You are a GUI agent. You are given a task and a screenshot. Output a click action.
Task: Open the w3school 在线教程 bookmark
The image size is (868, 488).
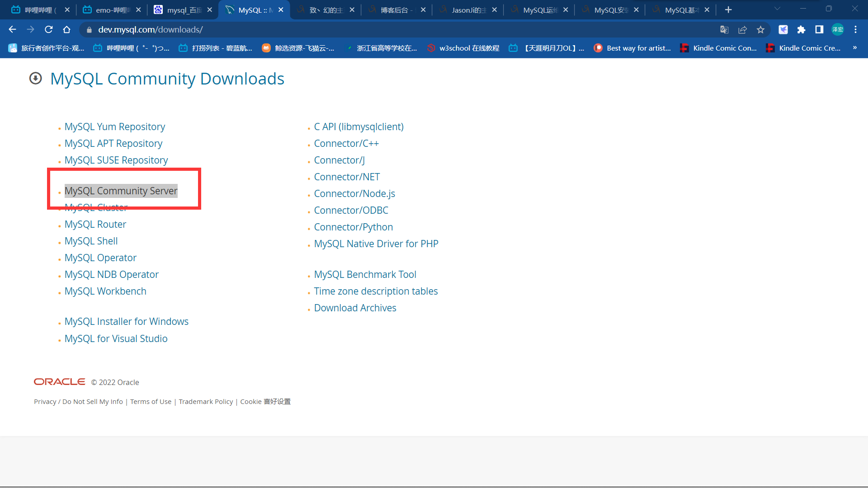pyautogui.click(x=463, y=48)
